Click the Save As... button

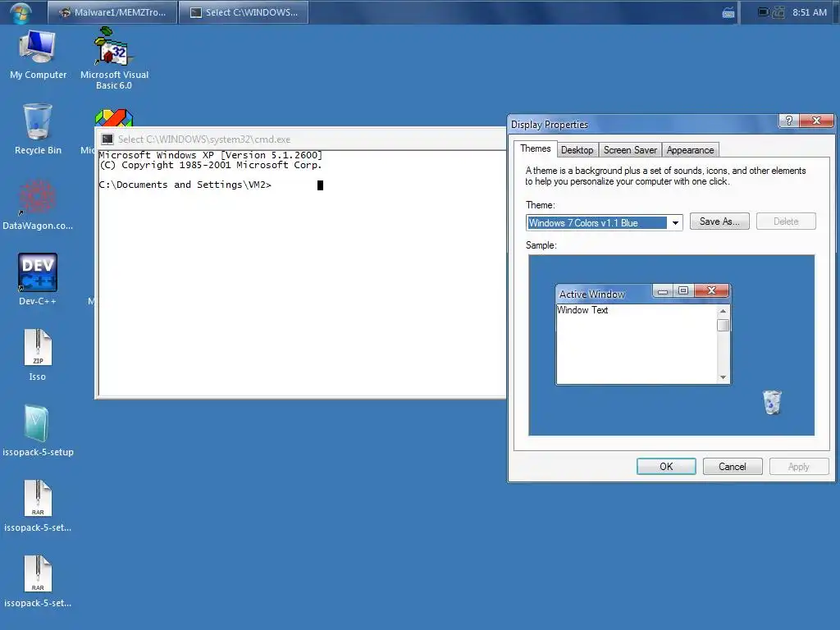click(x=719, y=221)
